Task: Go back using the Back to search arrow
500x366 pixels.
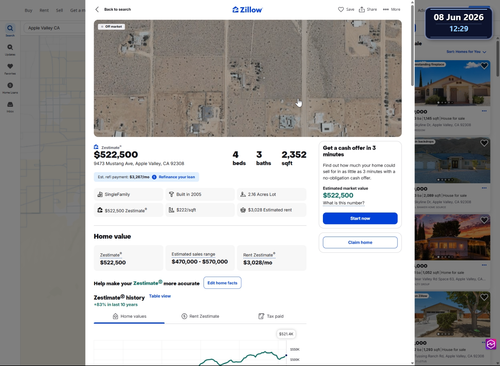Action: [97, 9]
